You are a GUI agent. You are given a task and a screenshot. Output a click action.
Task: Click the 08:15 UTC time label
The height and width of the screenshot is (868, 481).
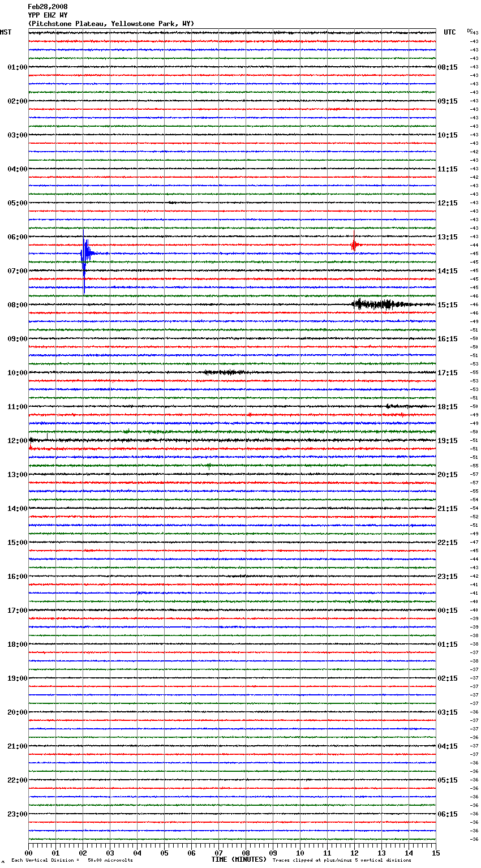(x=448, y=67)
